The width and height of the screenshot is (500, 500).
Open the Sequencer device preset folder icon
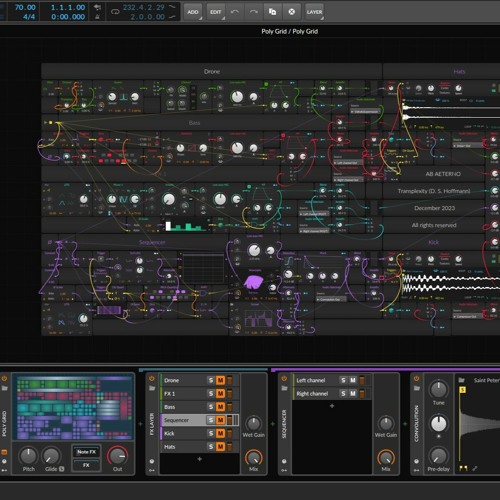coord(284,388)
